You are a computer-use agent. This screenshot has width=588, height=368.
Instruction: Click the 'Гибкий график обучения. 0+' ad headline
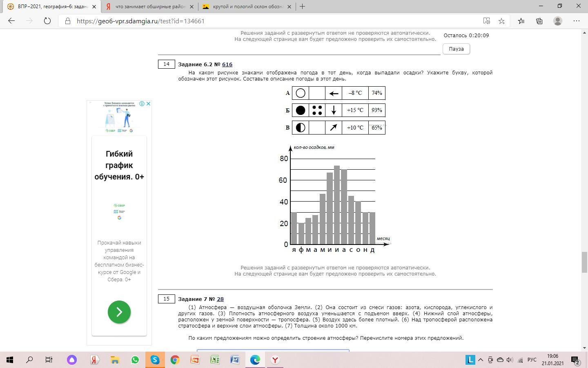(119, 165)
